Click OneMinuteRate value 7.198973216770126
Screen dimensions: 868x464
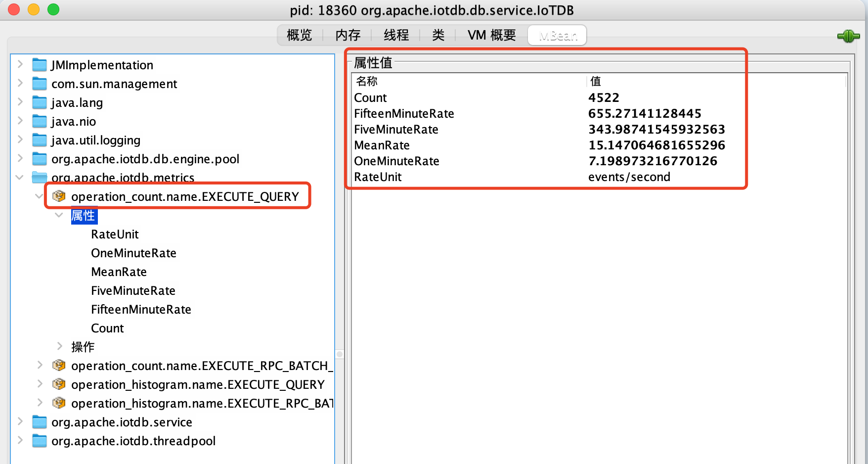coord(652,161)
